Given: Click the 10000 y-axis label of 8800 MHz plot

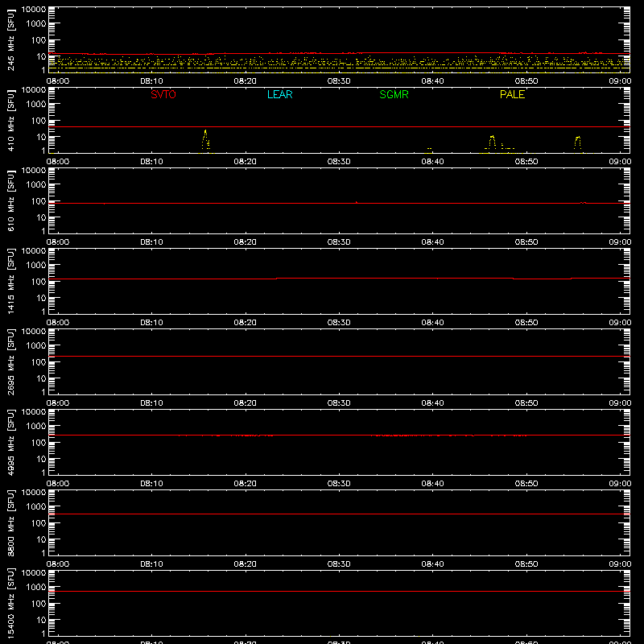Looking at the screenshot, I should (x=34, y=493).
